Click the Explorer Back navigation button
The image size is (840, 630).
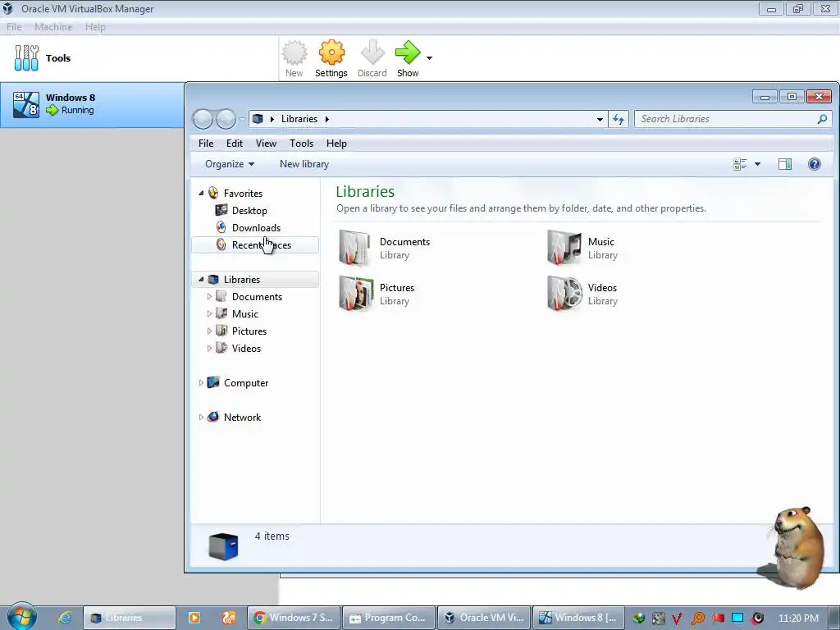[203, 119]
